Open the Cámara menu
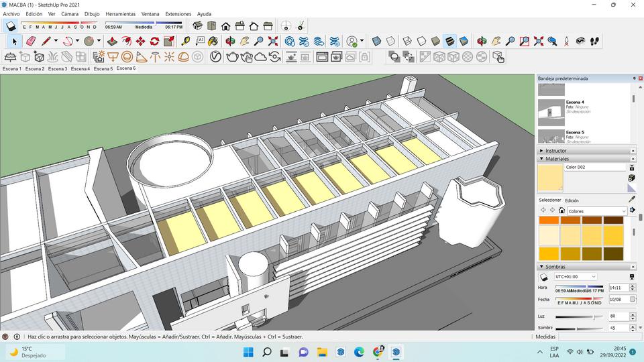Screen dimensions: 644x362 70,13
